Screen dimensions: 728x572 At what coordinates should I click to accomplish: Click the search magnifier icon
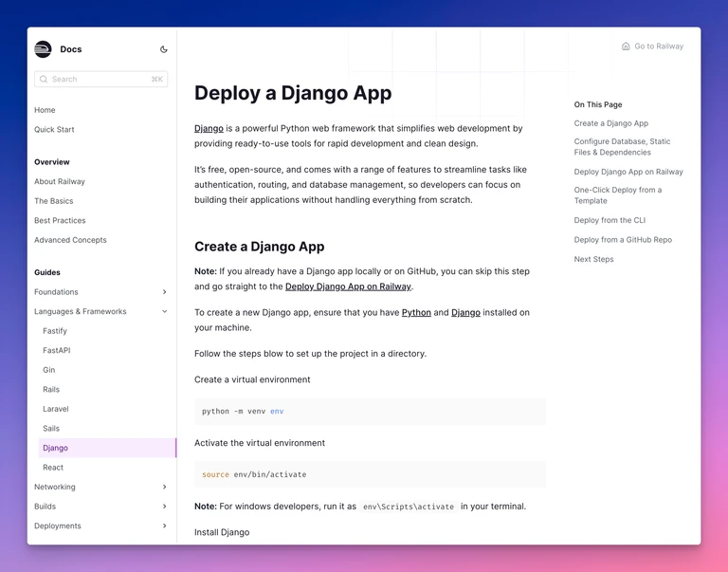tap(44, 79)
